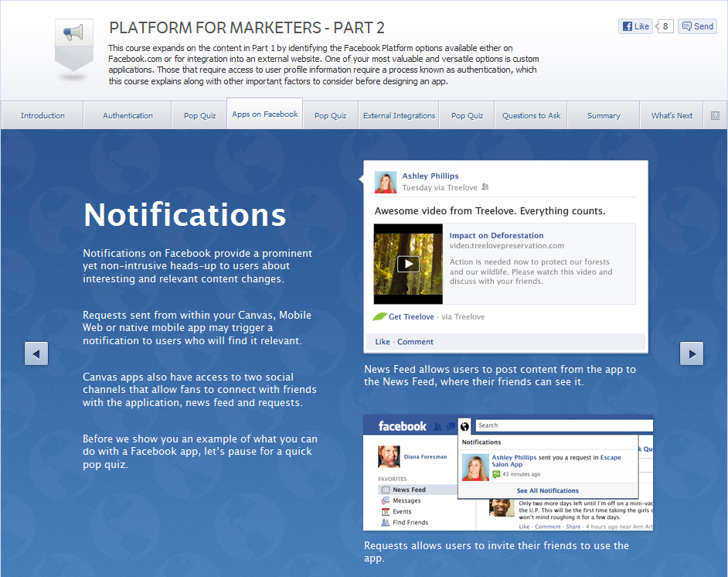This screenshot has width=728, height=577.
Task: Click the Events calendar icon
Action: [x=386, y=511]
